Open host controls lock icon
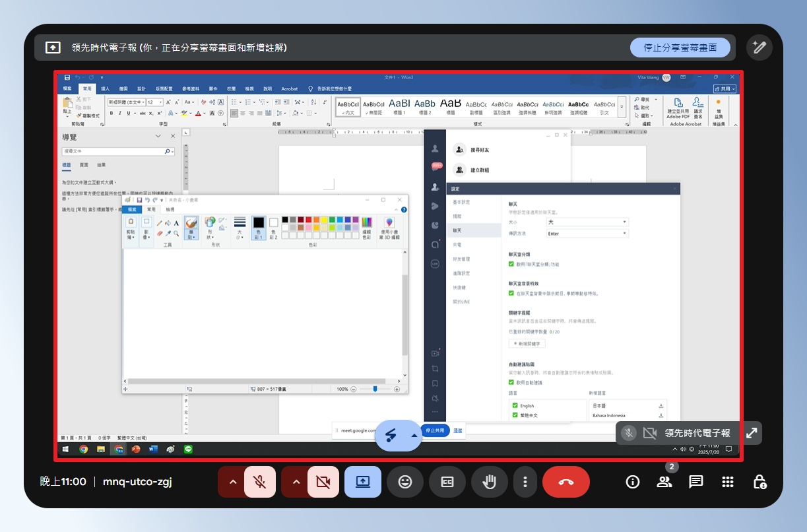This screenshot has height=532, width=807. coord(759,482)
